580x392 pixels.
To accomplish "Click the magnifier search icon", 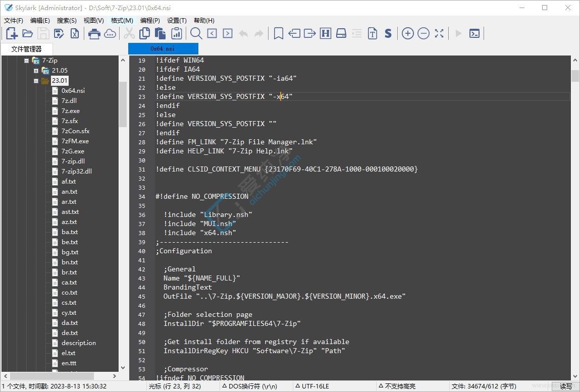I will 196,34.
